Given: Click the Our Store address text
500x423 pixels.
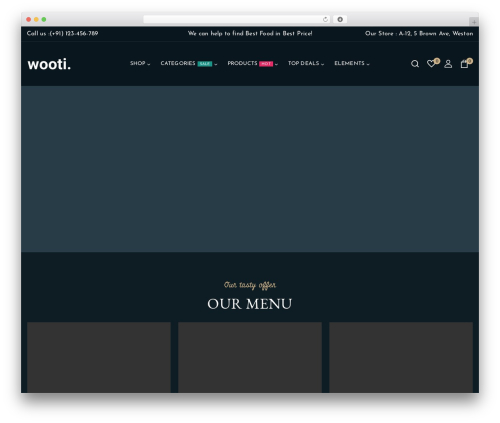Looking at the screenshot, I should coord(419,33).
